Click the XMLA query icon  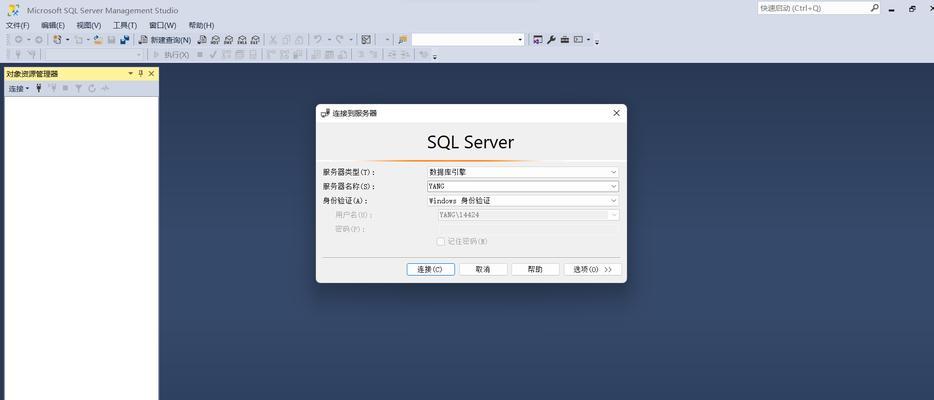click(x=242, y=40)
